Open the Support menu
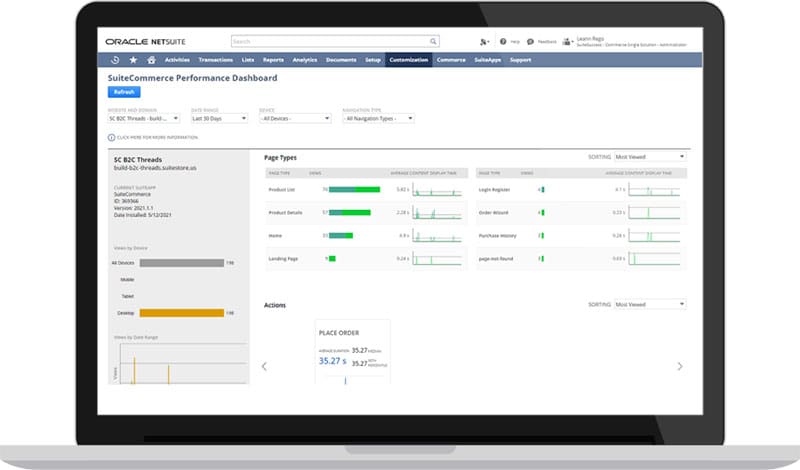 [x=520, y=60]
